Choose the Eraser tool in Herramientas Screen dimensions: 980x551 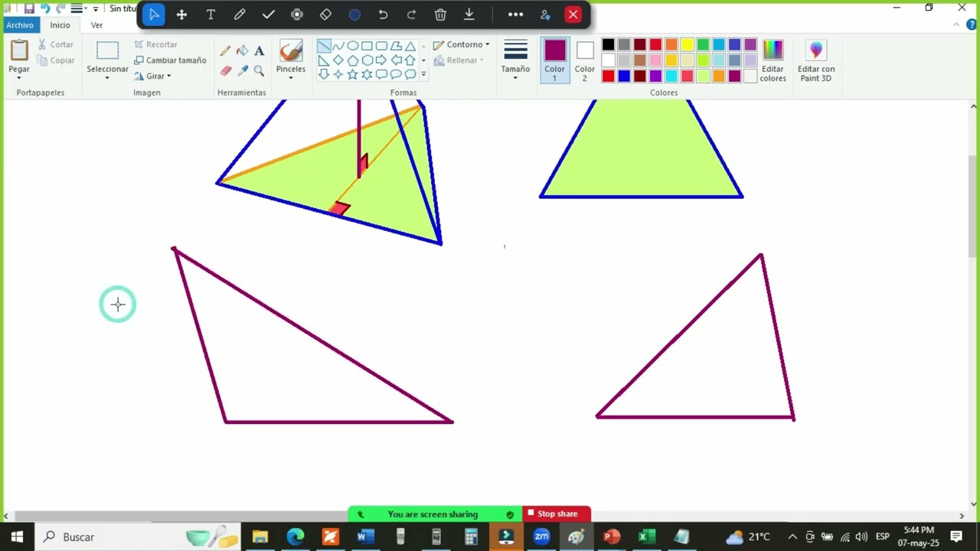(x=225, y=70)
